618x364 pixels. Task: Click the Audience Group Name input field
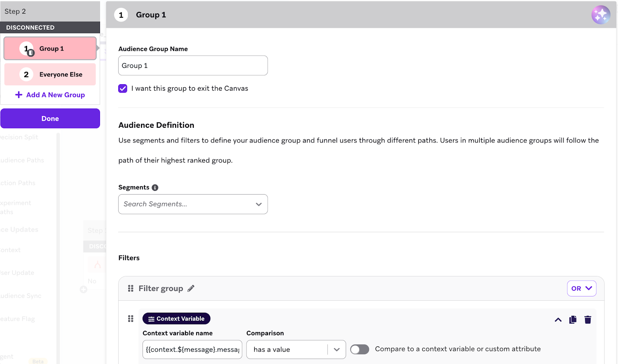click(x=192, y=65)
